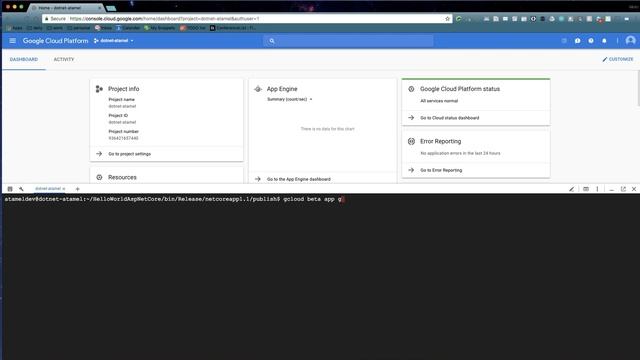This screenshot has width=640, height=360.
Task: Click the arrow next to Go to project settings
Action: click(99, 154)
